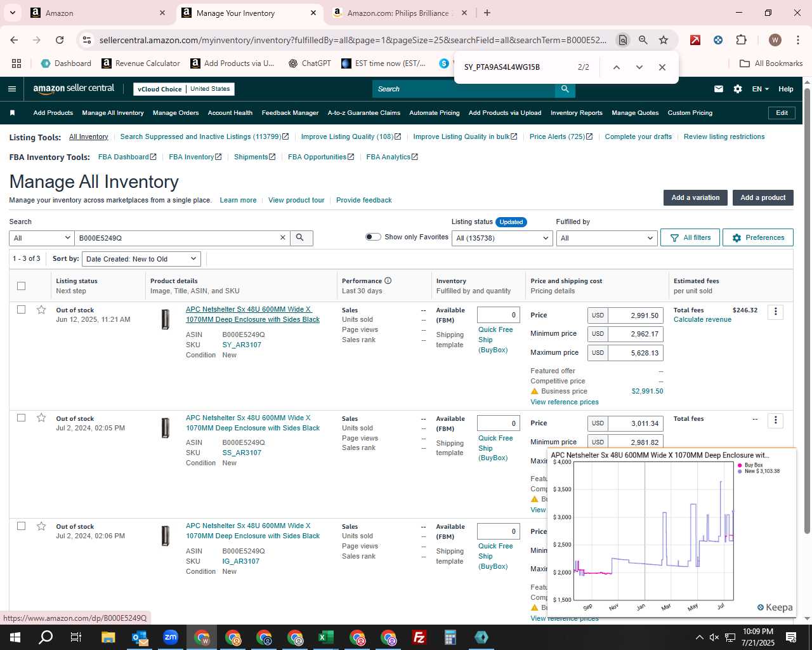Open the Windows search icon
This screenshot has height=650, width=812.
(46, 637)
